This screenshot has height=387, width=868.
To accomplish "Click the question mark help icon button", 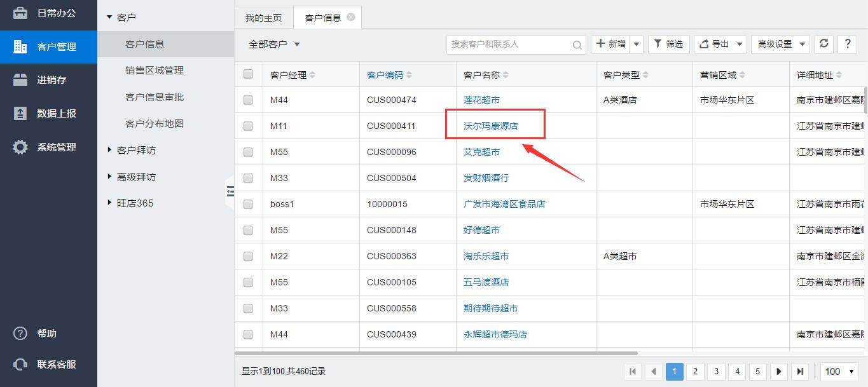I will point(847,44).
